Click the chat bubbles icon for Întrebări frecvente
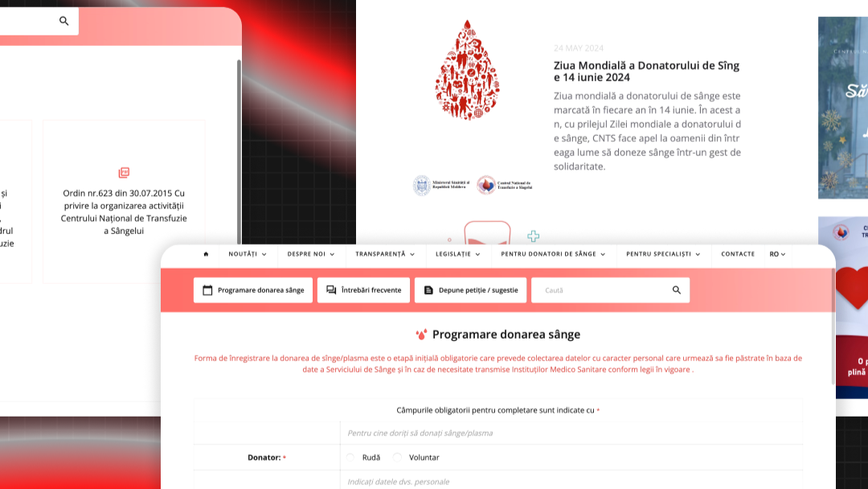The image size is (868, 489). 331,290
